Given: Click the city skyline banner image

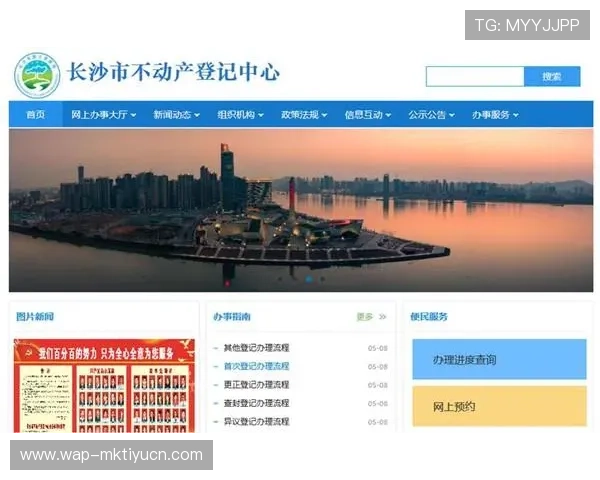Looking at the screenshot, I should [301, 210].
